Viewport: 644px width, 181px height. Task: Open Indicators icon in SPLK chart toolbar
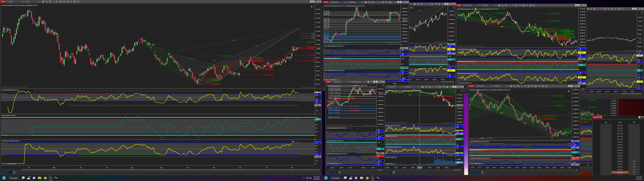(71, 2)
